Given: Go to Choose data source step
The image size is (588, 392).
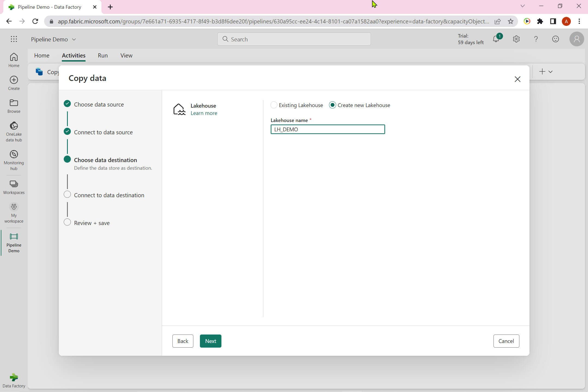Looking at the screenshot, I should [99, 104].
